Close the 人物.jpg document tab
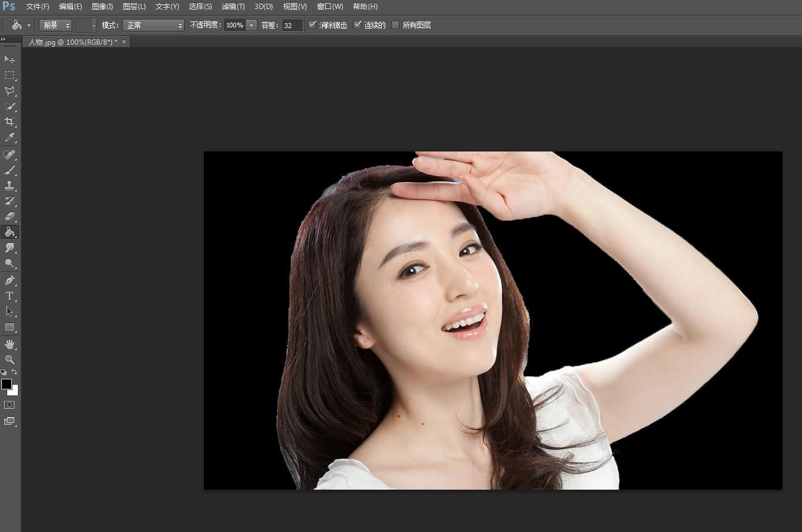Viewport: 802px width, 532px height. [124, 42]
